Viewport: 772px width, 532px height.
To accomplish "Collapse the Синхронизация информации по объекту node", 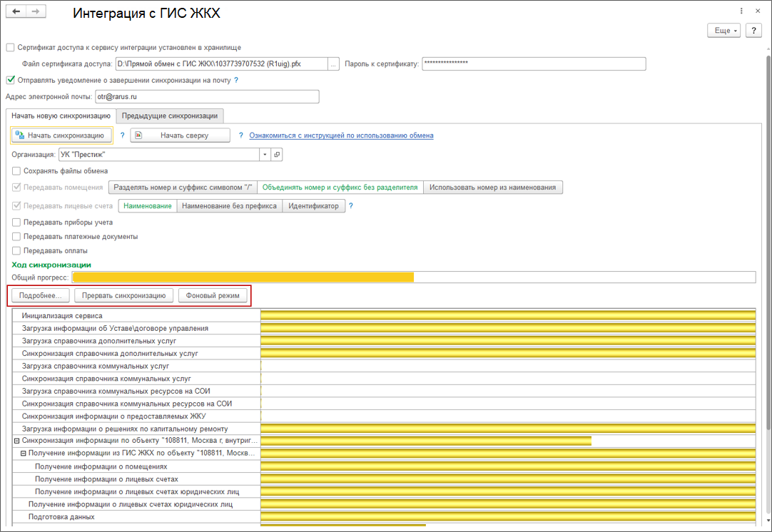I will click(17, 441).
